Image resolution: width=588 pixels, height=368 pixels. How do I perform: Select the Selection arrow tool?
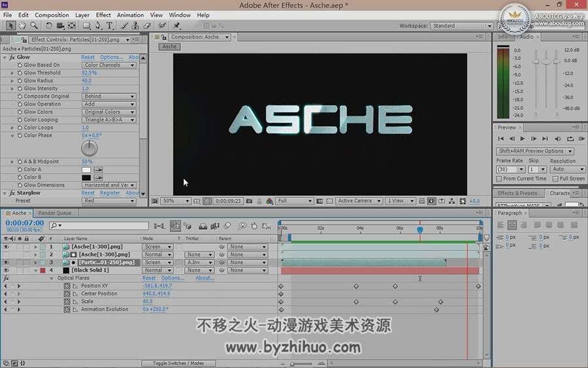10,25
